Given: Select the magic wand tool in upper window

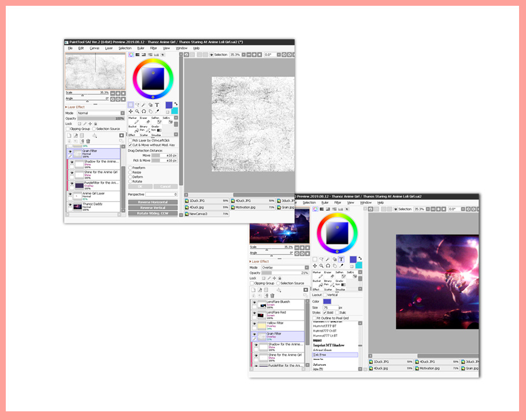Looking at the screenshot, I should pyautogui.click(x=143, y=105).
